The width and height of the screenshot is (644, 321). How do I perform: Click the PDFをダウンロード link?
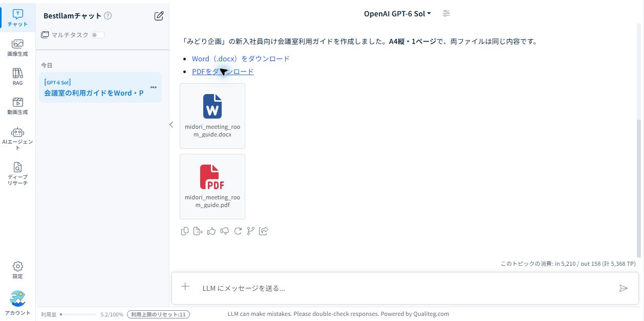223,72
